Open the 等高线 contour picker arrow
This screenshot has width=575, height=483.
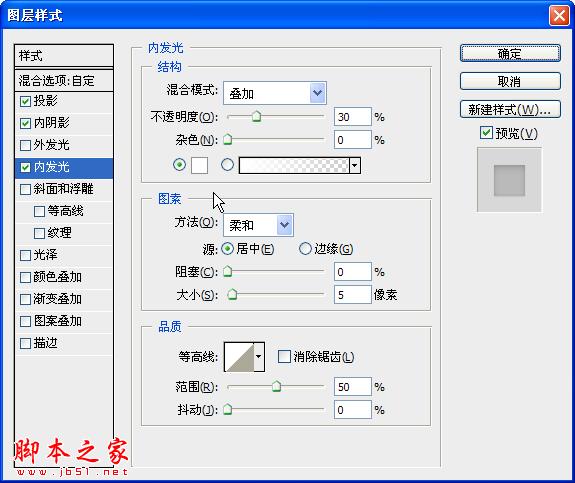pyautogui.click(x=259, y=357)
